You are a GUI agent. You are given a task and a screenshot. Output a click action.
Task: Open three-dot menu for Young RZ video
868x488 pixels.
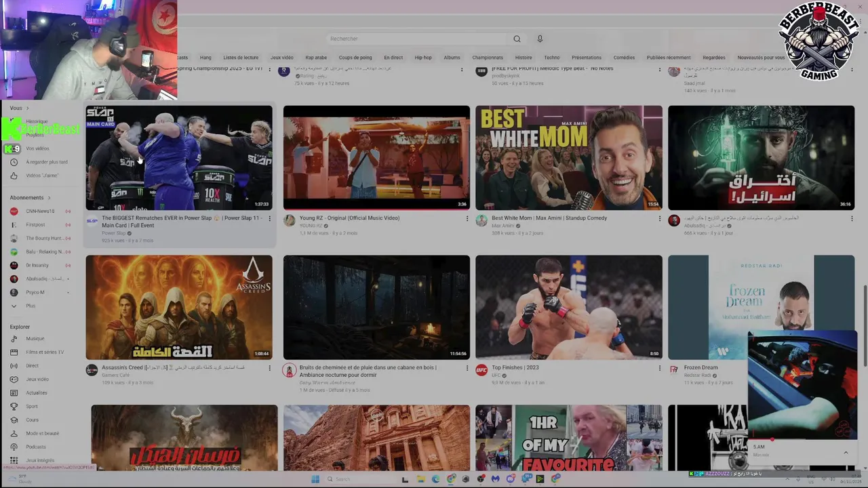(467, 218)
